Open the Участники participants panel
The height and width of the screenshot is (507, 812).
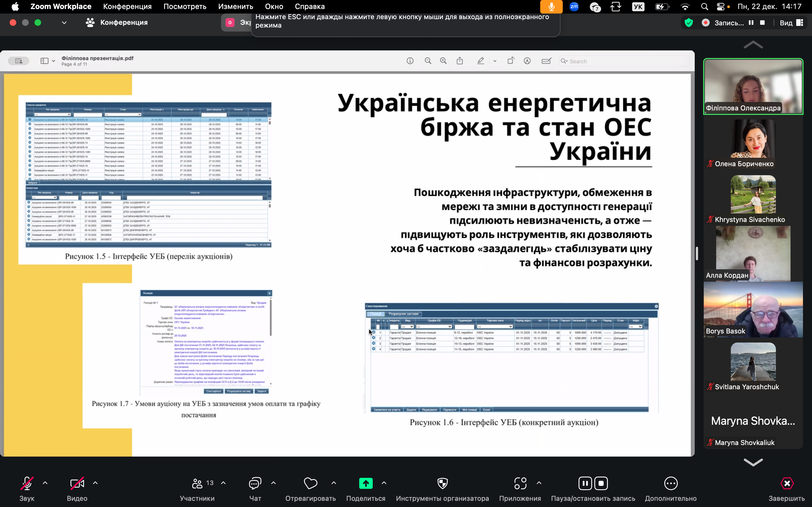coord(198,484)
